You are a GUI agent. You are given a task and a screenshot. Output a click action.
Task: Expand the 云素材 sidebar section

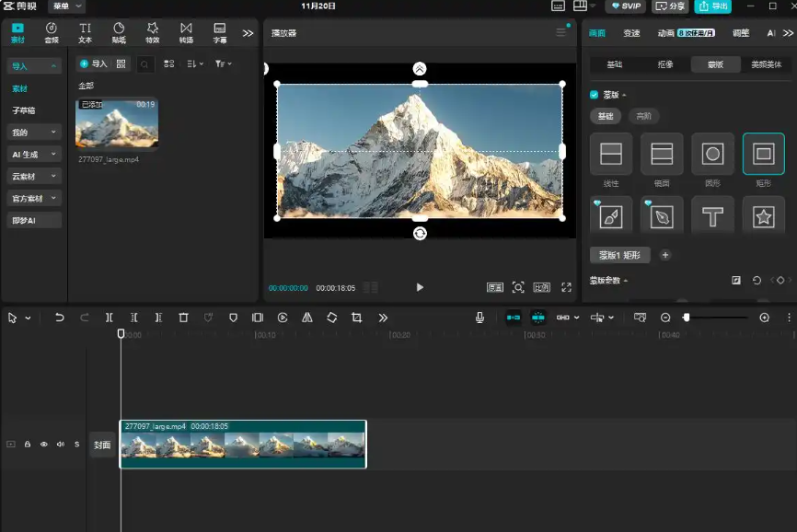click(x=34, y=177)
